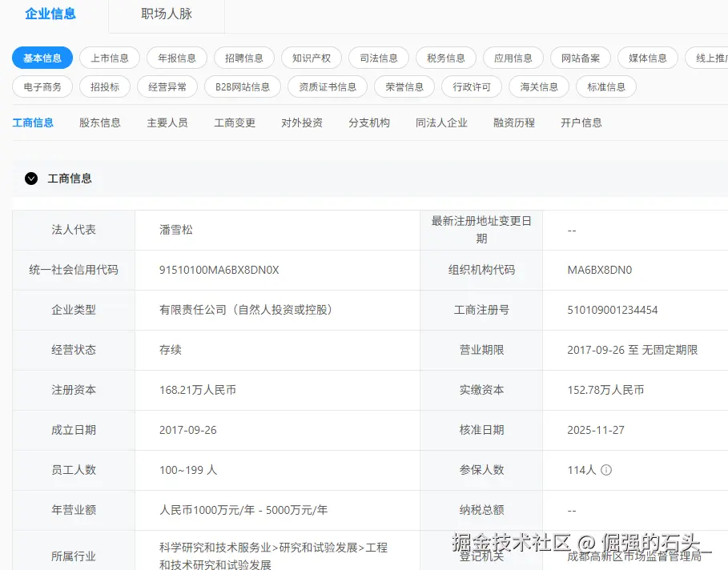Click employee count 100~199 人
Viewport: 728px width, 570px height.
(x=188, y=470)
